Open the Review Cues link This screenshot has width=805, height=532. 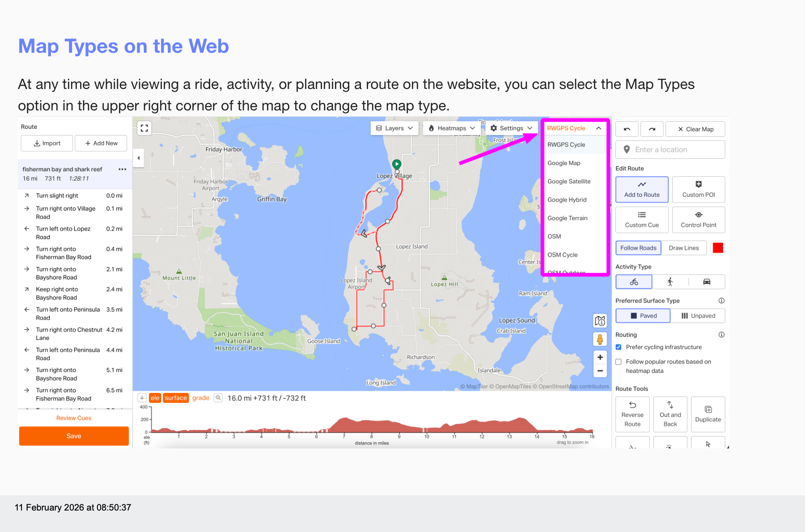point(74,418)
